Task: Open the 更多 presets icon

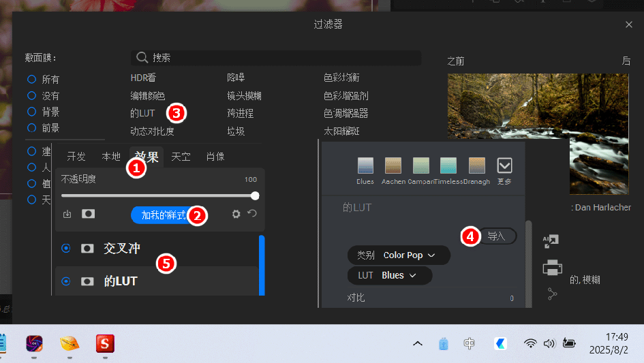Action: (x=504, y=165)
